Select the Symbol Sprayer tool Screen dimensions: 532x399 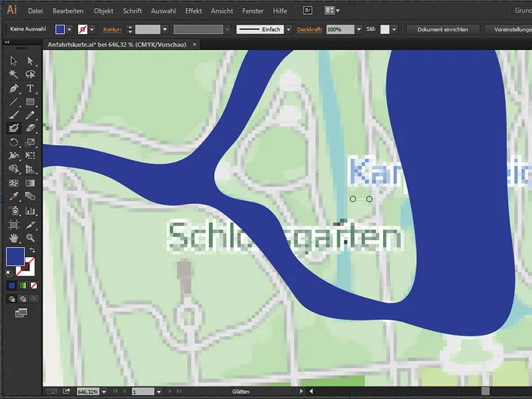tap(13, 211)
